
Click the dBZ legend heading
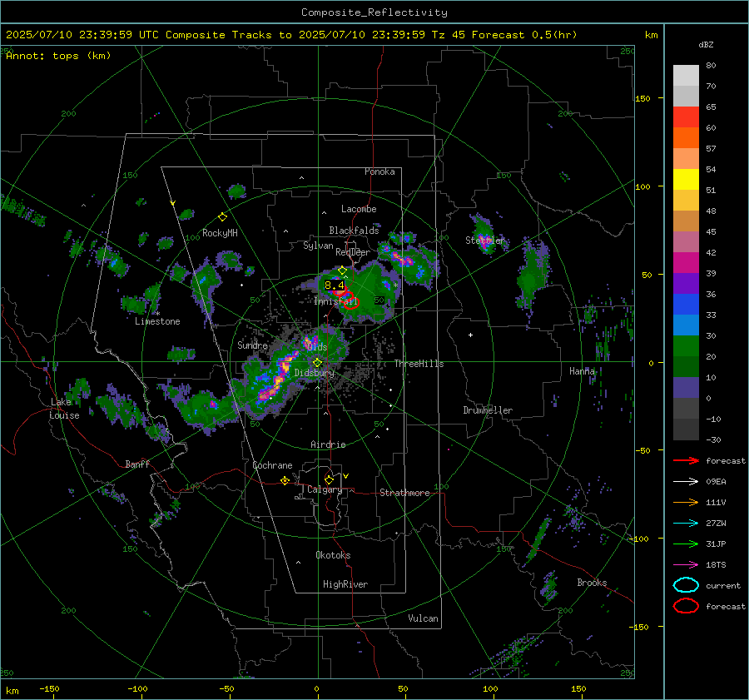(x=706, y=44)
